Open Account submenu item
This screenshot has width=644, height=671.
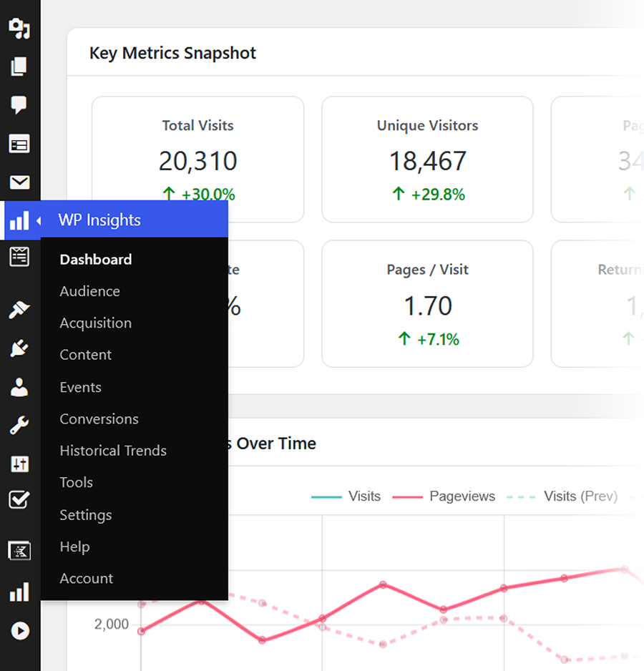(87, 579)
